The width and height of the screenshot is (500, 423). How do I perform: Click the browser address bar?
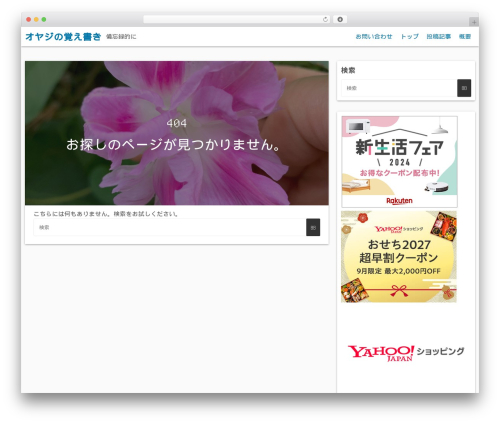[237, 20]
